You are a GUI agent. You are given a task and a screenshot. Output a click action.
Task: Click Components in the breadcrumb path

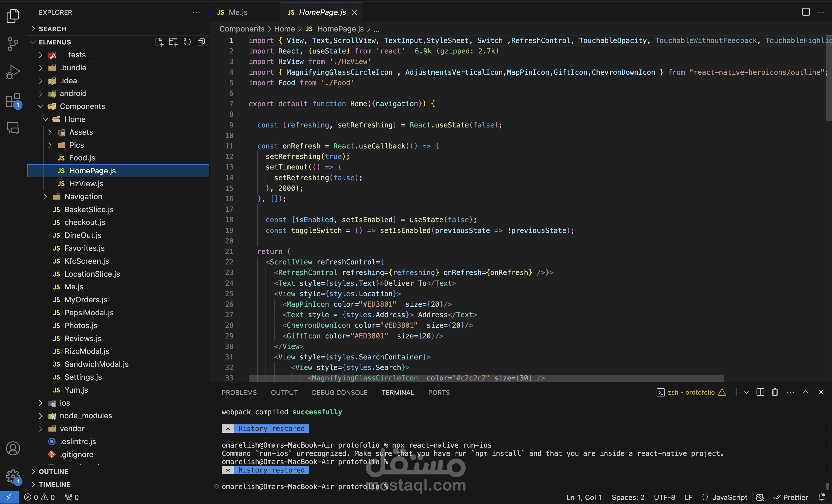(x=242, y=29)
